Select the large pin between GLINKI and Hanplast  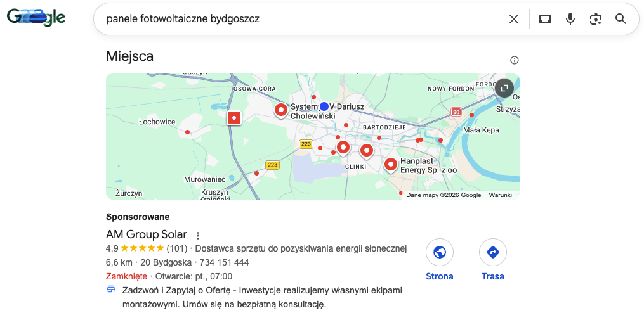(367, 151)
